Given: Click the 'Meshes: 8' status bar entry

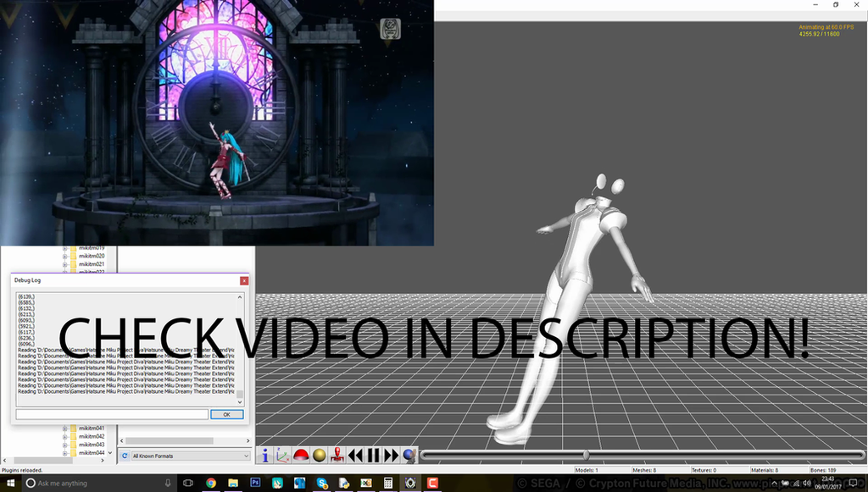Looking at the screenshot, I should (x=644, y=470).
